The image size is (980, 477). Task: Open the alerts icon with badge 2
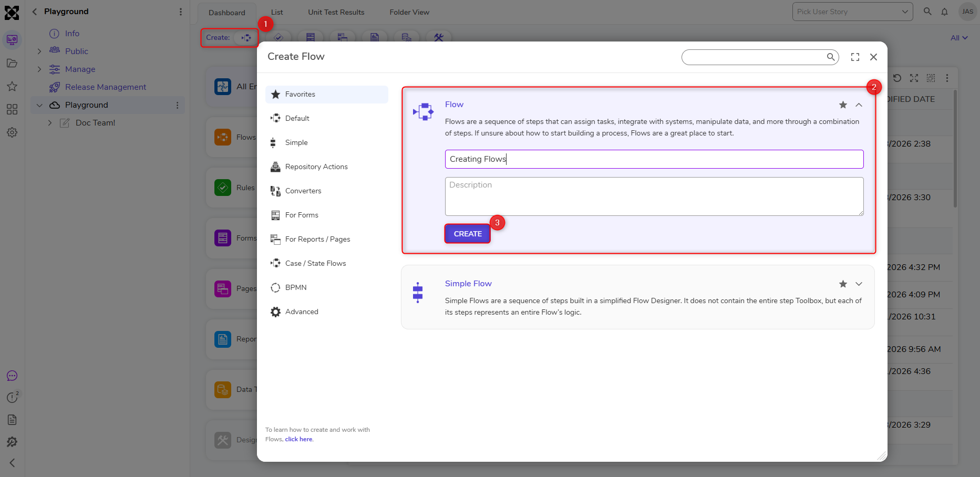[x=13, y=397]
